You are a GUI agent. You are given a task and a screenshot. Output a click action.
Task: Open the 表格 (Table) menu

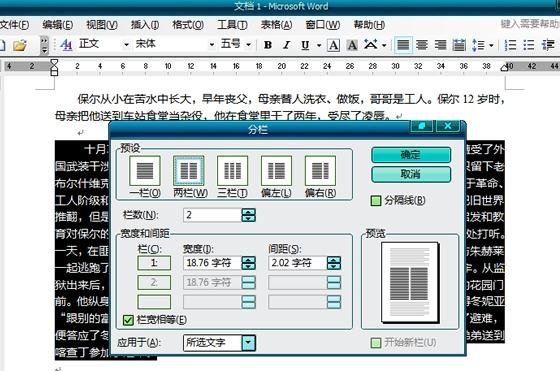coord(276,25)
